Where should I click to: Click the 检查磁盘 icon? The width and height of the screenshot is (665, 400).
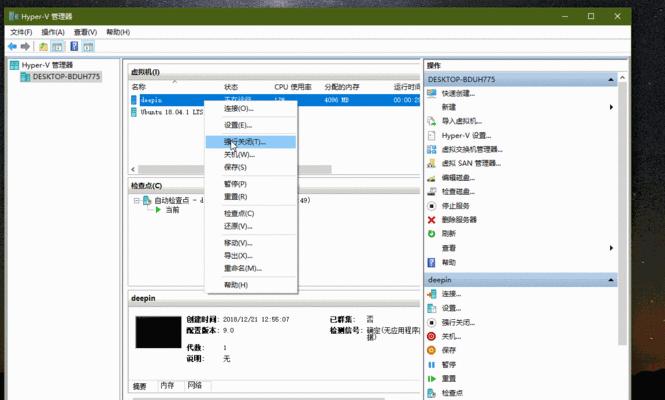[432, 192]
